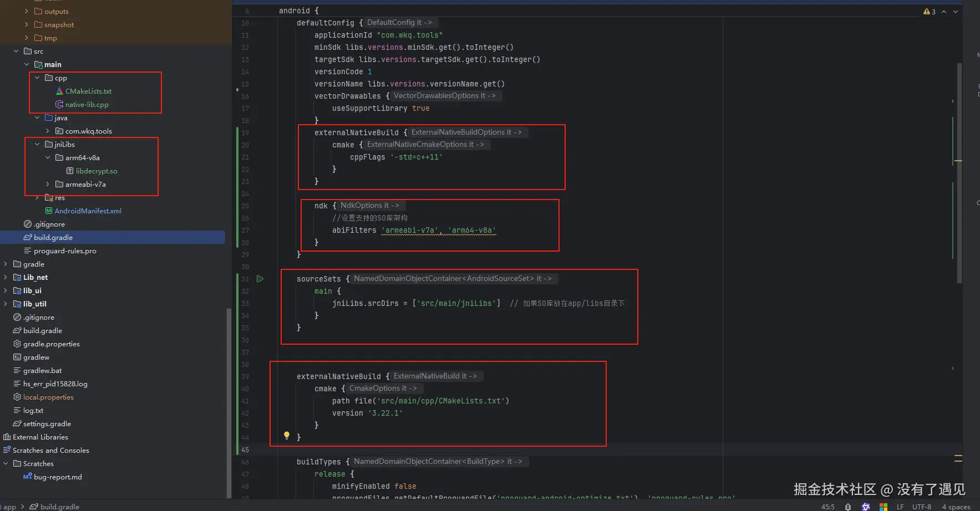Collapse the jniLibs folder
980x511 pixels.
coord(37,145)
